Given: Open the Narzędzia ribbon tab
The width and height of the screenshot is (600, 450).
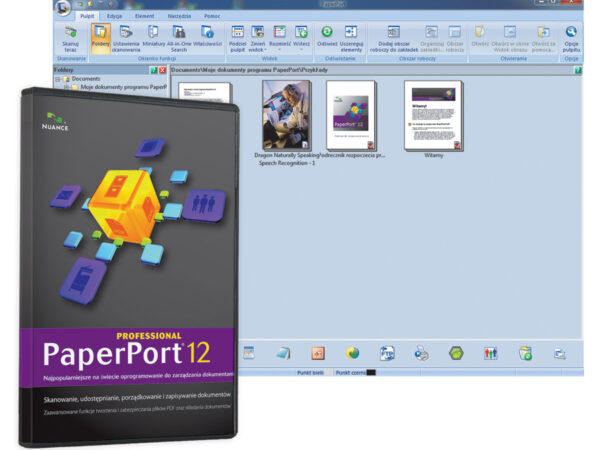Looking at the screenshot, I should [x=180, y=15].
